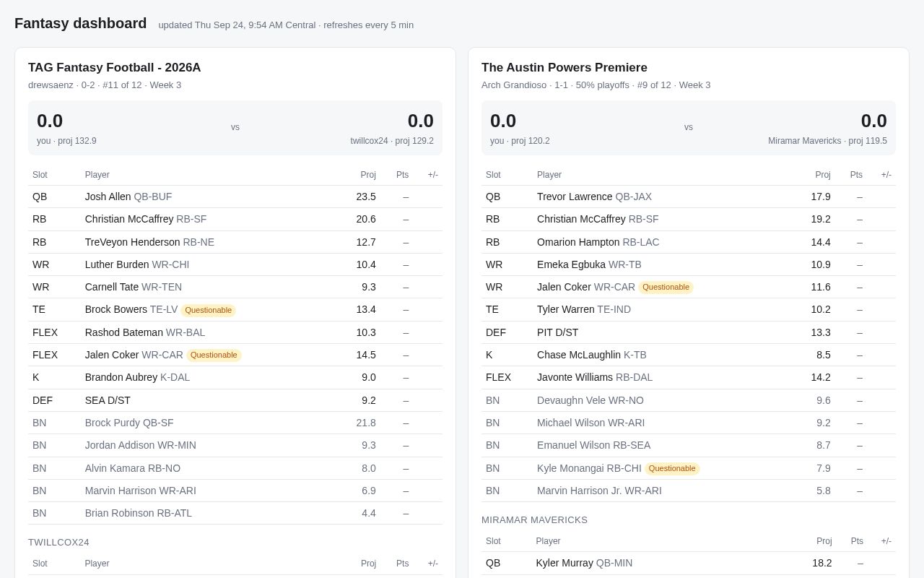Click Brian Robinson RB-ATL

139,513
